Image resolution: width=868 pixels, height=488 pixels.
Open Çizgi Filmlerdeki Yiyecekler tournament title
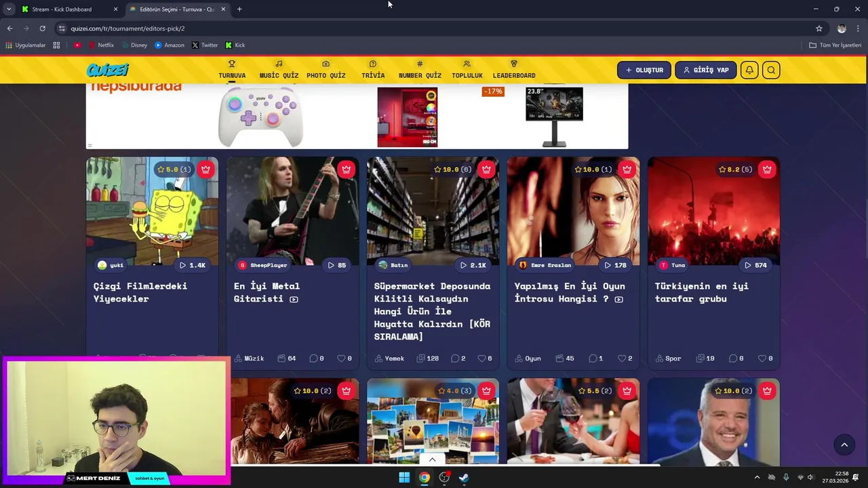140,292
